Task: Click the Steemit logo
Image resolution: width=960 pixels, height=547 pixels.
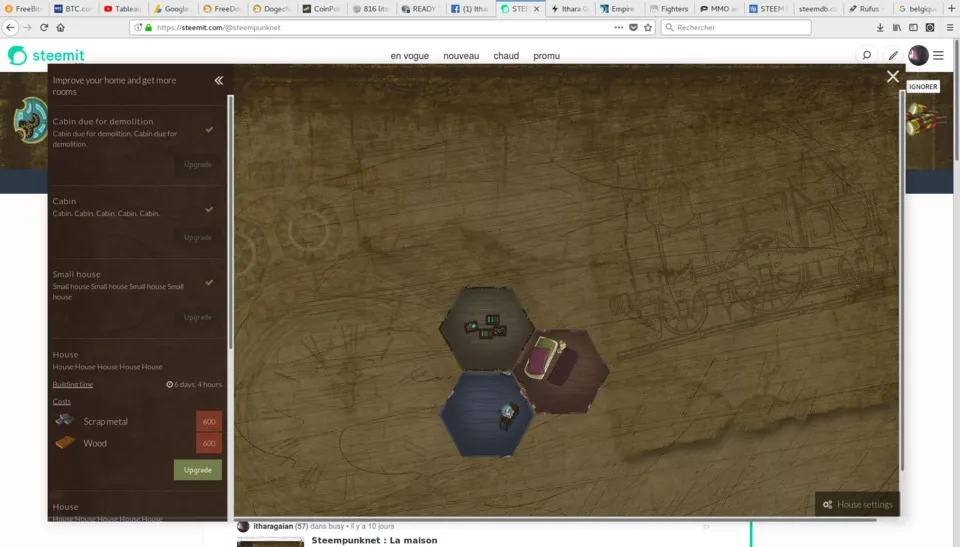Action: point(47,56)
